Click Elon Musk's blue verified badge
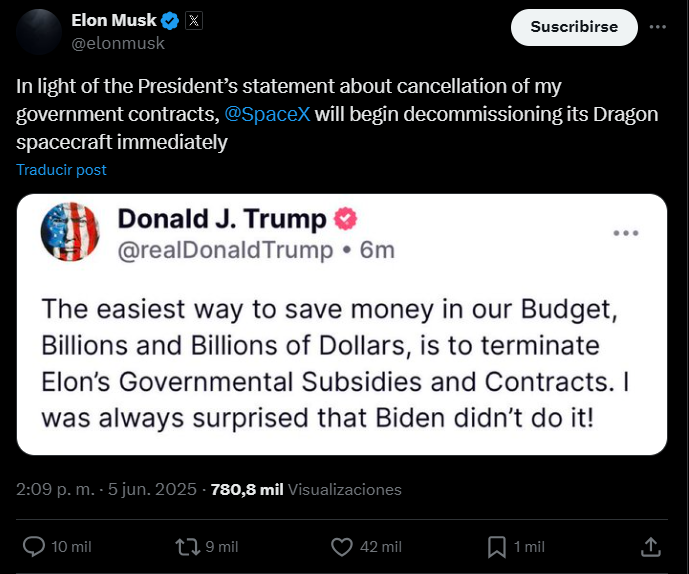Image resolution: width=689 pixels, height=574 pixels. click(171, 21)
